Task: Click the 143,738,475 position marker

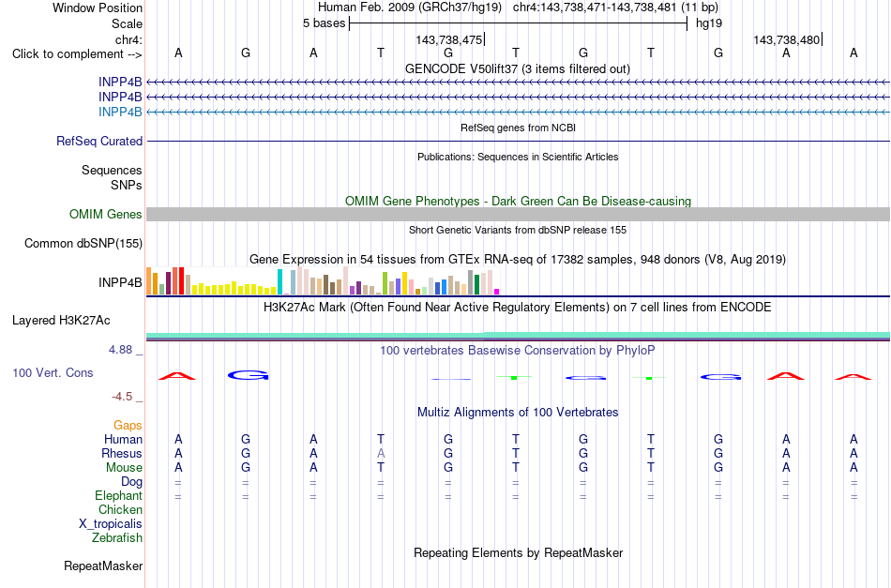Action: click(449, 39)
